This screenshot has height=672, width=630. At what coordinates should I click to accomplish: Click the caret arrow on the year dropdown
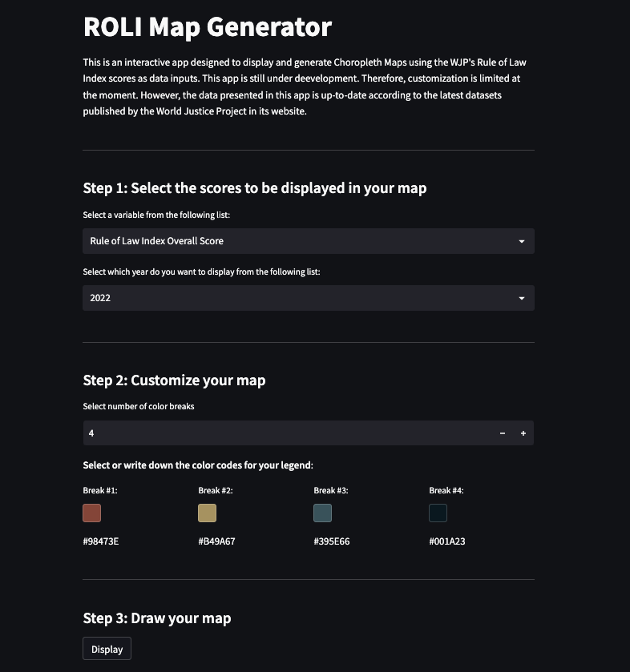(x=522, y=298)
